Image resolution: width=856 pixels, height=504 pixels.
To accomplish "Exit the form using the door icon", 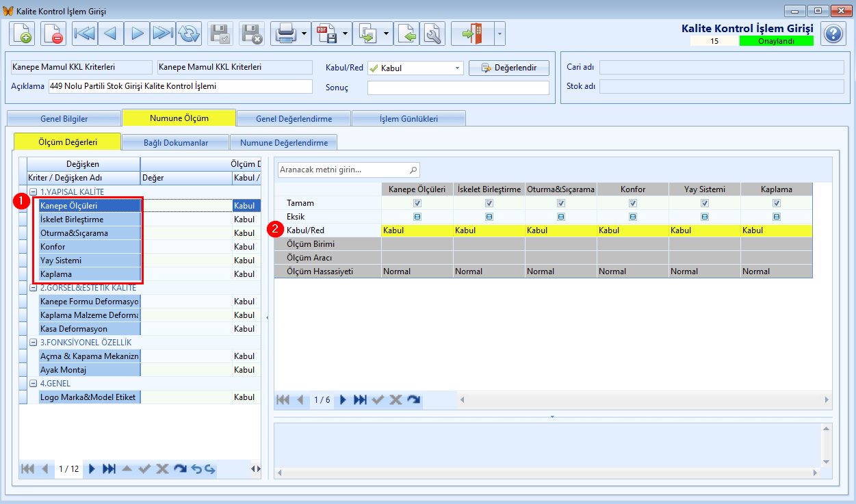I will coord(473,34).
